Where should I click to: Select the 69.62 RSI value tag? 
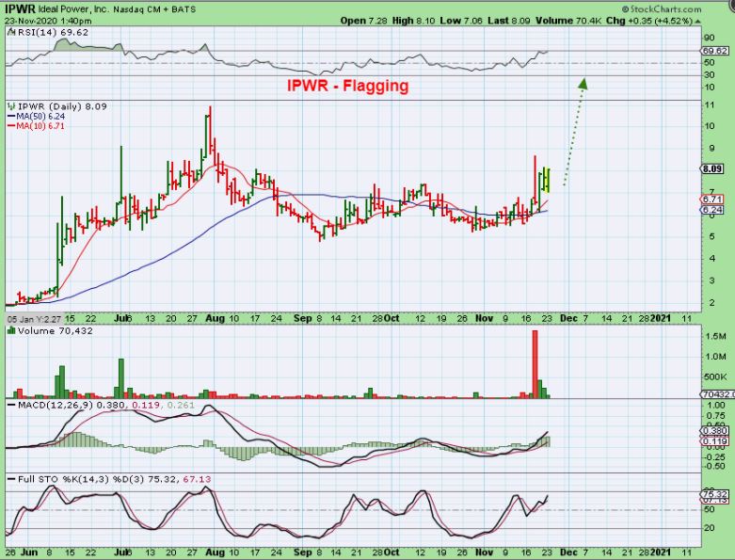(712, 52)
